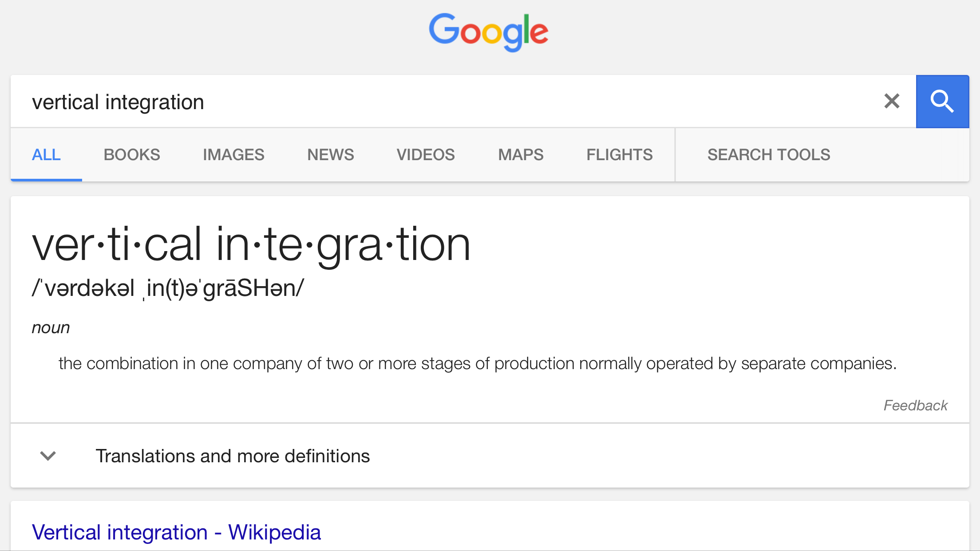Click the Feedback link
Screen dimensions: 980x551
click(915, 405)
